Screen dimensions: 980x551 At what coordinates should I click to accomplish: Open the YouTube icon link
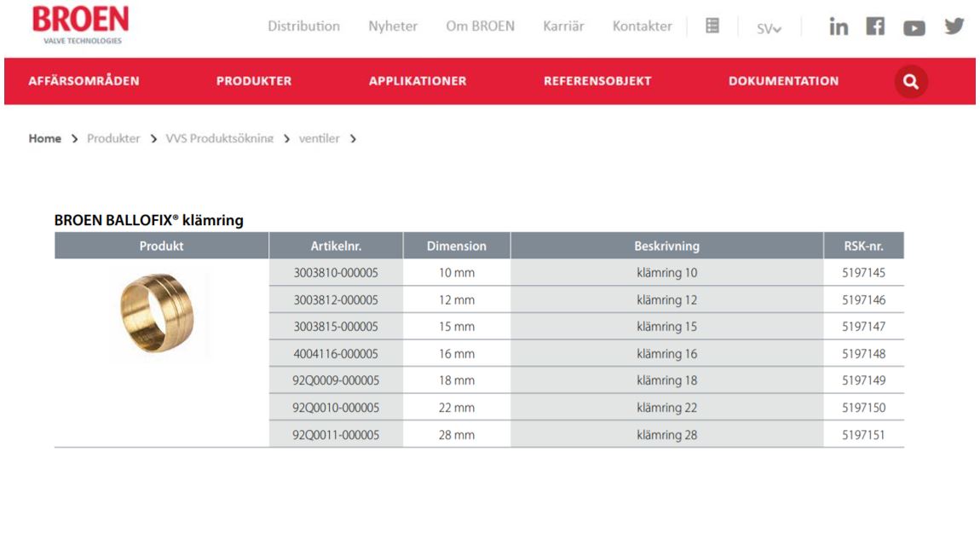coord(914,28)
